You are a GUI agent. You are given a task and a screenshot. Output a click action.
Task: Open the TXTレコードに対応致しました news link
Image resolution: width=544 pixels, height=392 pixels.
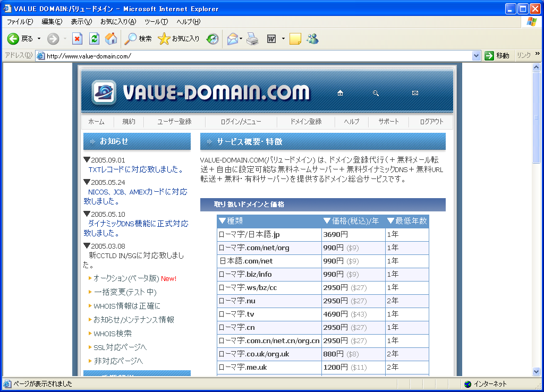(x=136, y=169)
